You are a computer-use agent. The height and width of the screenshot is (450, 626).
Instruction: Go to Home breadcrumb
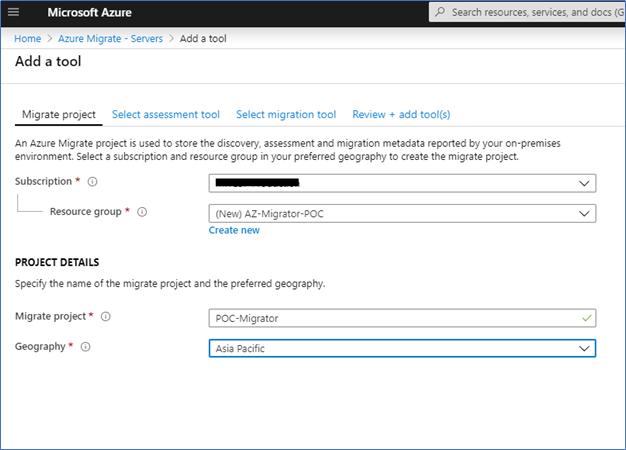pyautogui.click(x=28, y=39)
